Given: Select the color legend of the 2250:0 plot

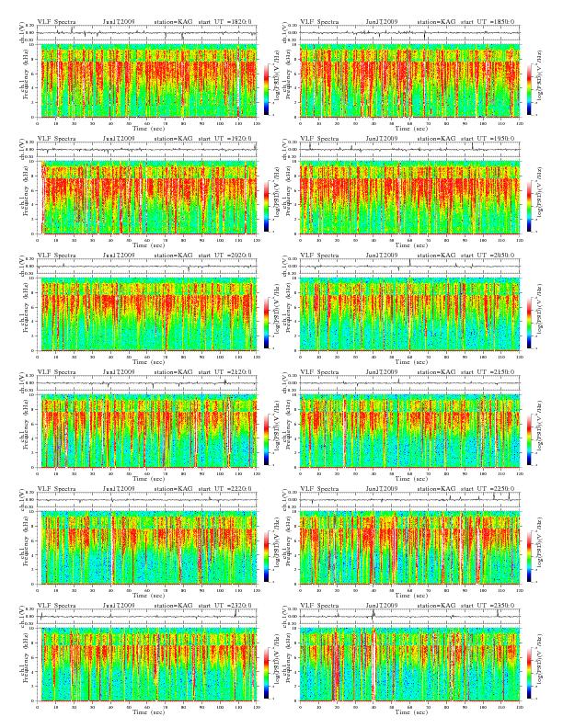Looking at the screenshot, I should [529, 557].
